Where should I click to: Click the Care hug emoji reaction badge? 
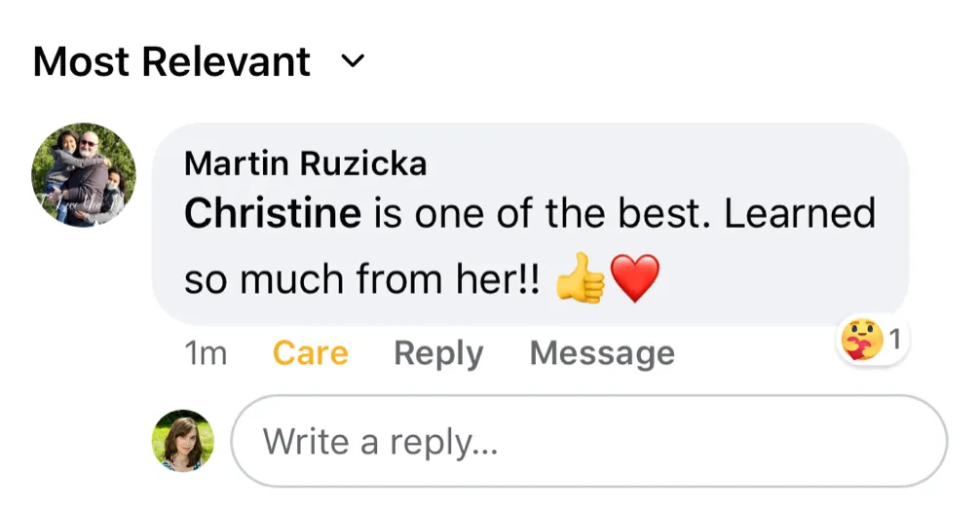tap(861, 342)
